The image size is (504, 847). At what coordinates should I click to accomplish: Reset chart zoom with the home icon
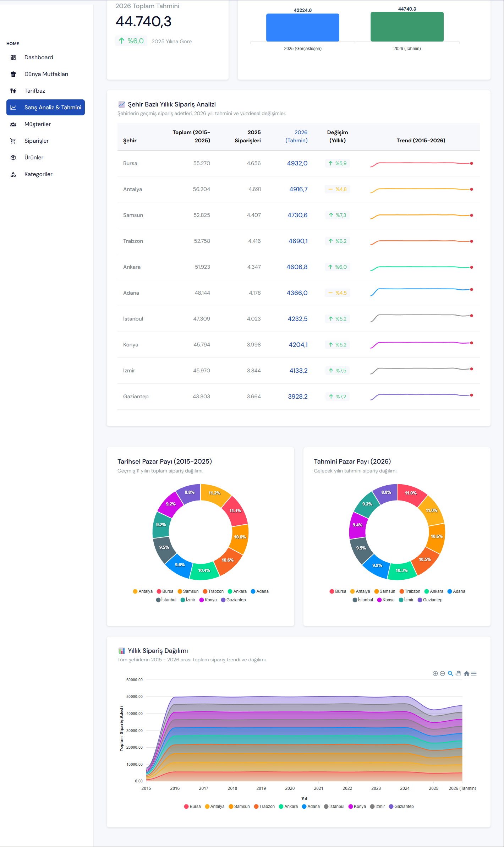[x=466, y=673]
